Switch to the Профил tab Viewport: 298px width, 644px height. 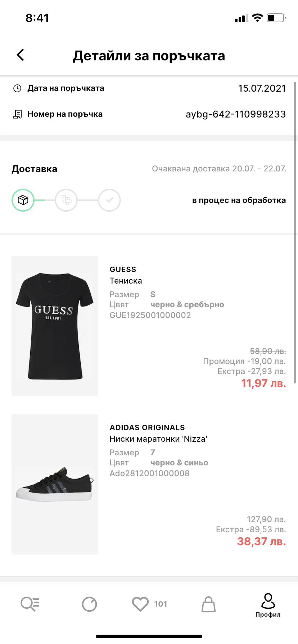pyautogui.click(x=268, y=605)
